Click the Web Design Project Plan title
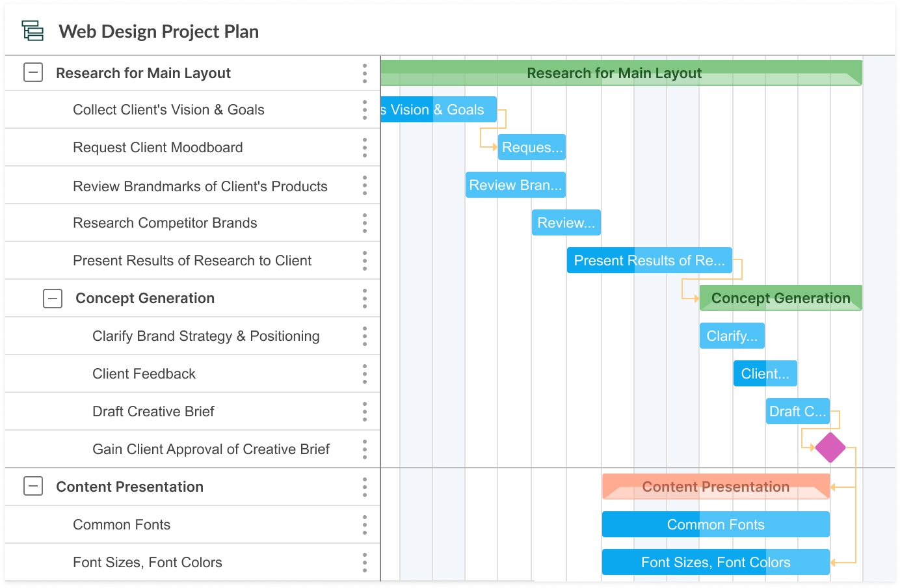 [x=159, y=31]
